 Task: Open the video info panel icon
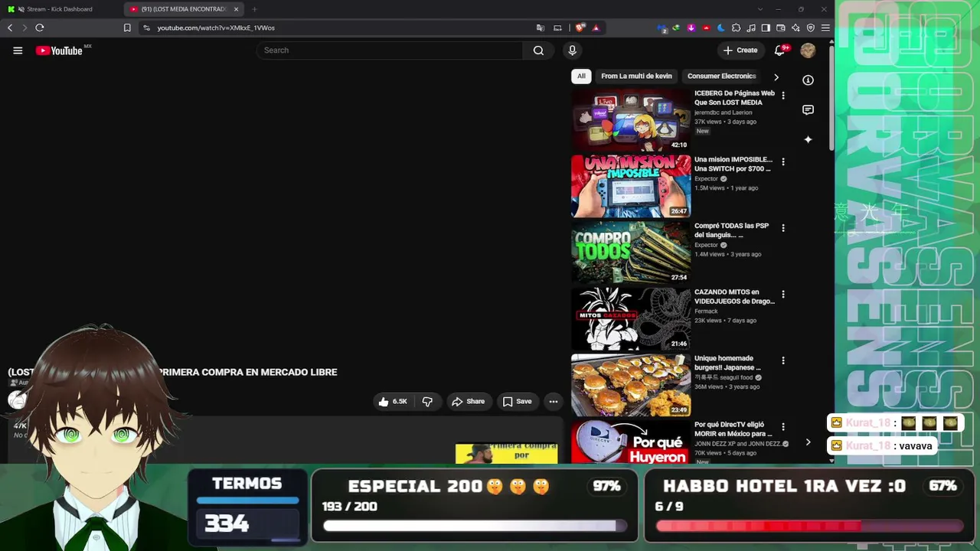click(808, 80)
